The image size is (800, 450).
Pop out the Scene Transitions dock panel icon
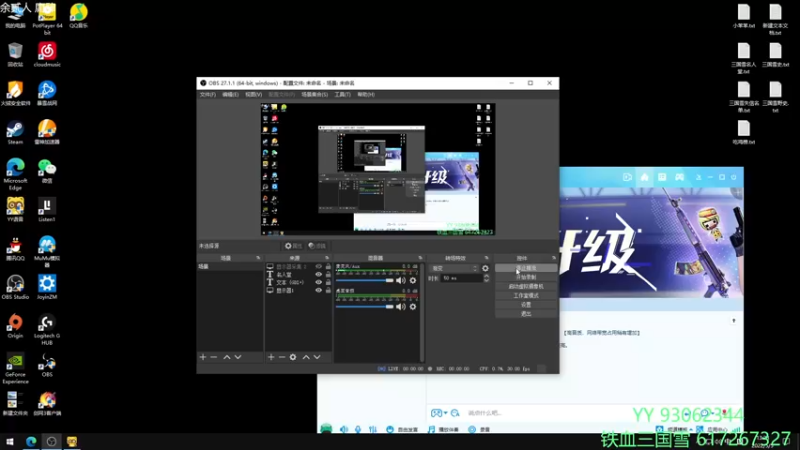(486, 258)
